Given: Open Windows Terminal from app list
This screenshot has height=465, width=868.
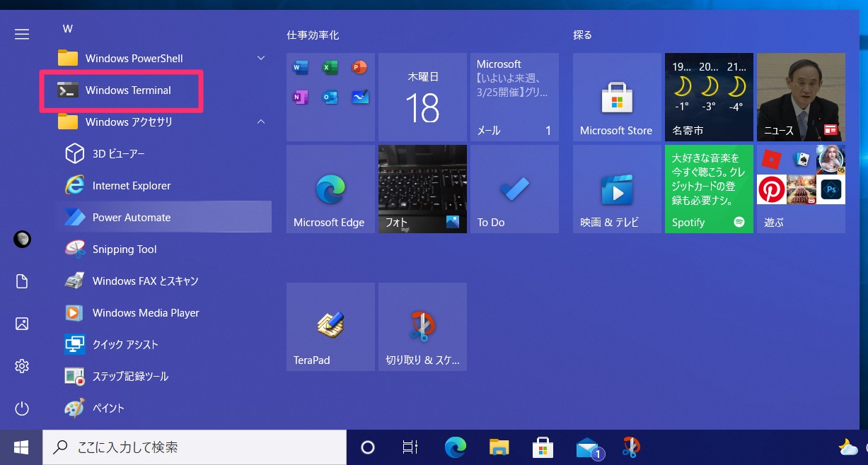Looking at the screenshot, I should click(x=164, y=90).
